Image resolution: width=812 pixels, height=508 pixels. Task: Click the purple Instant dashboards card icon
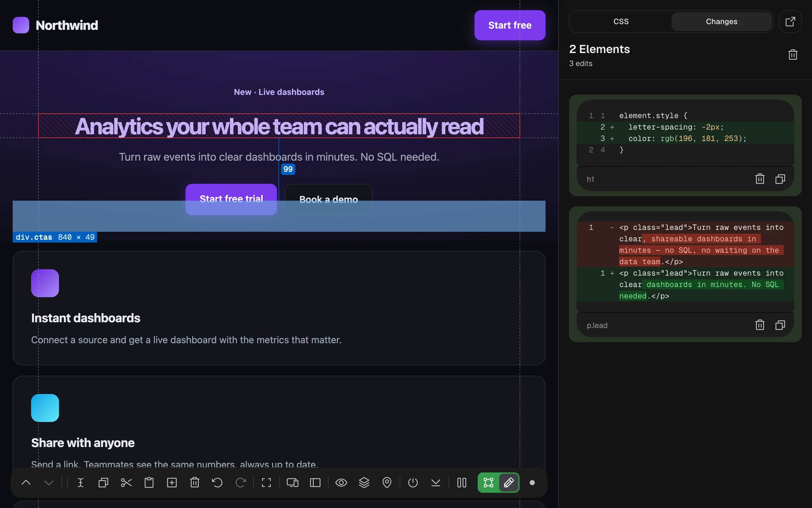pyautogui.click(x=45, y=283)
